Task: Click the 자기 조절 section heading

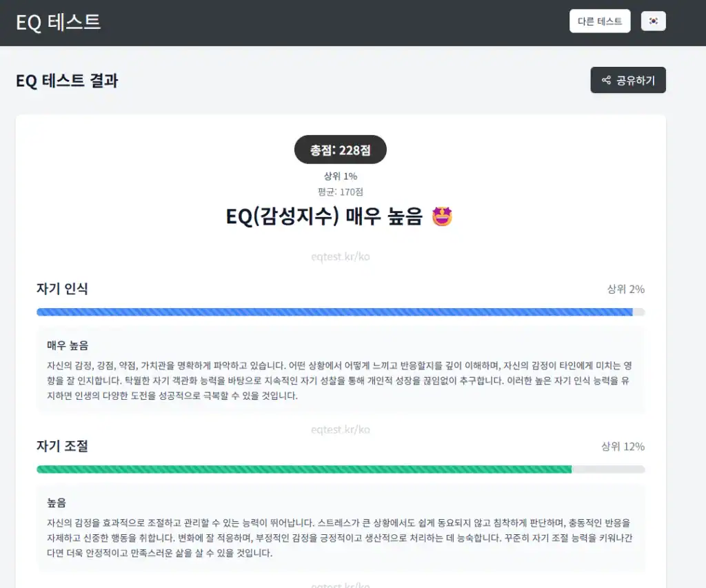Action: [62, 446]
